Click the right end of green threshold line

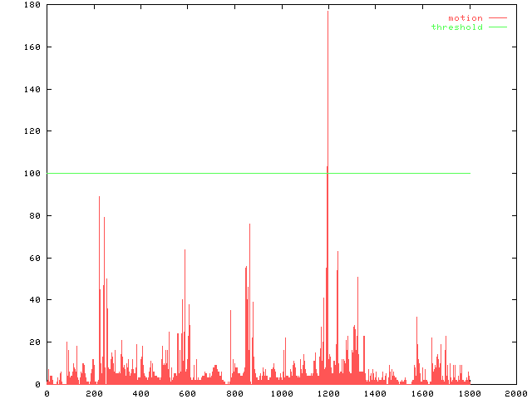469,173
